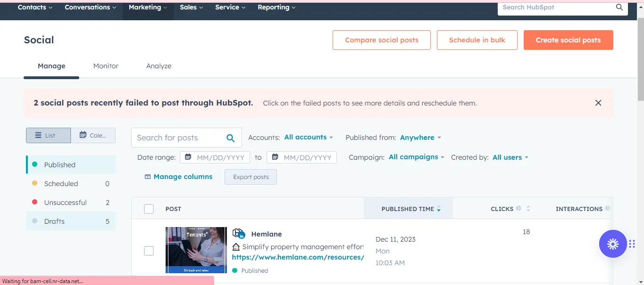The width and height of the screenshot is (644, 285).
Task: Expand the All accounts dropdown
Action: (x=309, y=138)
